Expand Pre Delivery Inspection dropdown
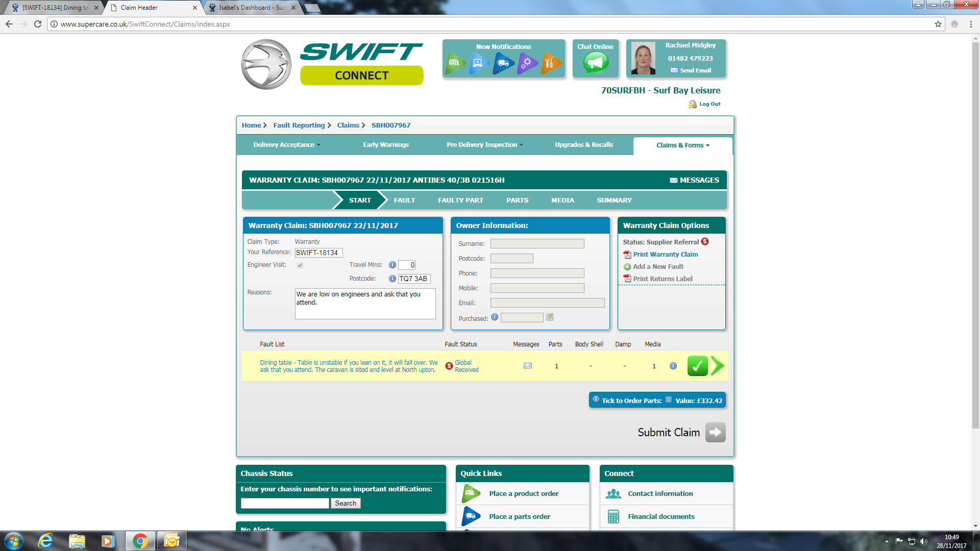 click(484, 145)
